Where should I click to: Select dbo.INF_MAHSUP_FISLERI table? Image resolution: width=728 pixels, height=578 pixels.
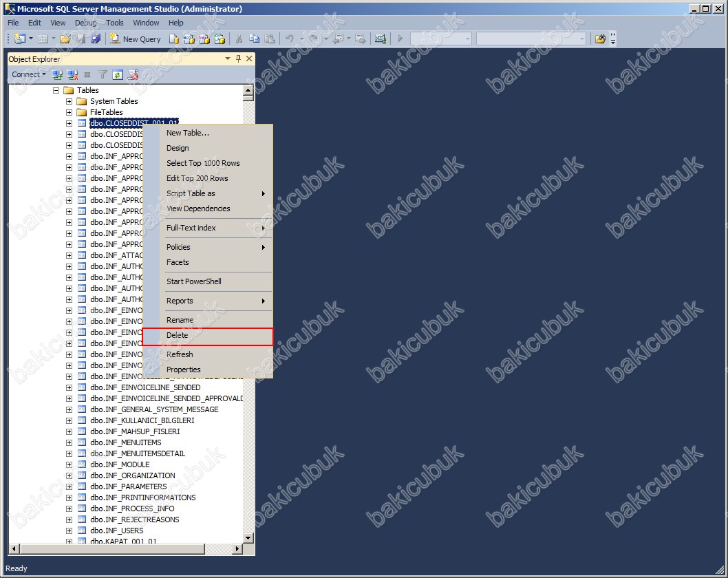point(135,431)
